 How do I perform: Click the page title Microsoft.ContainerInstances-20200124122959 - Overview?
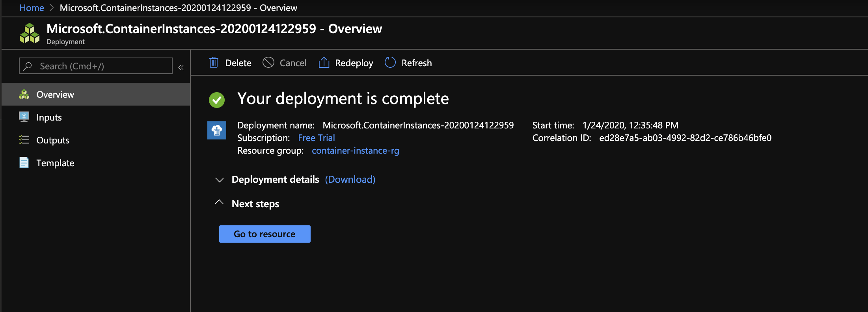pyautogui.click(x=214, y=29)
